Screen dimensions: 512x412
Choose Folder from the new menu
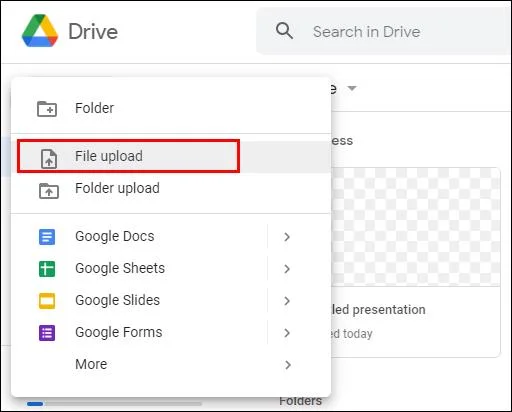[x=171, y=108]
